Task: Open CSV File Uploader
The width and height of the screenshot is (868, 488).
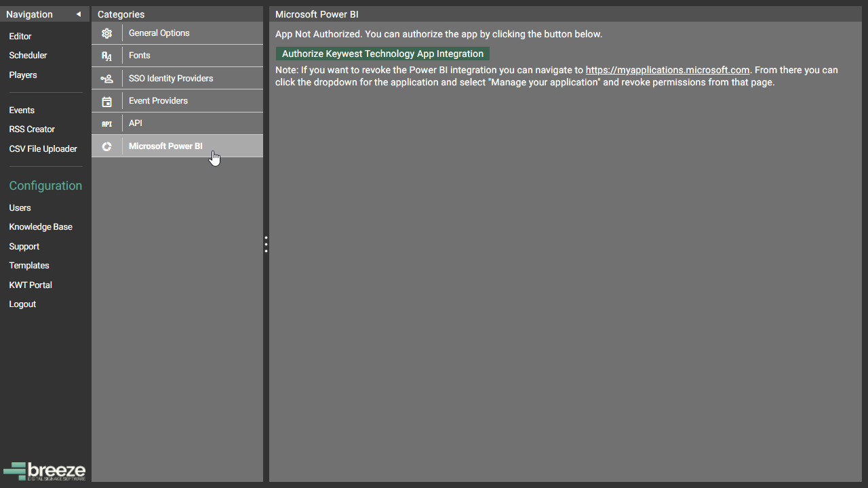Action: (43, 148)
